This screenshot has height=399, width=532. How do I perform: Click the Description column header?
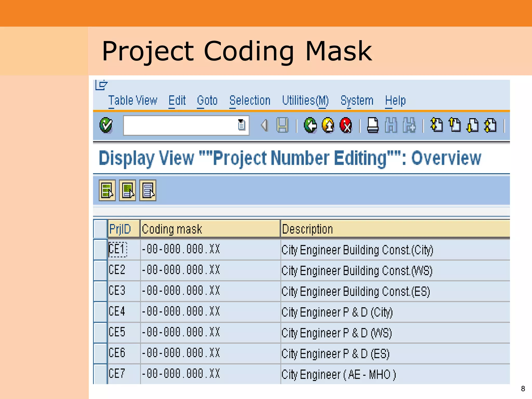click(395, 229)
